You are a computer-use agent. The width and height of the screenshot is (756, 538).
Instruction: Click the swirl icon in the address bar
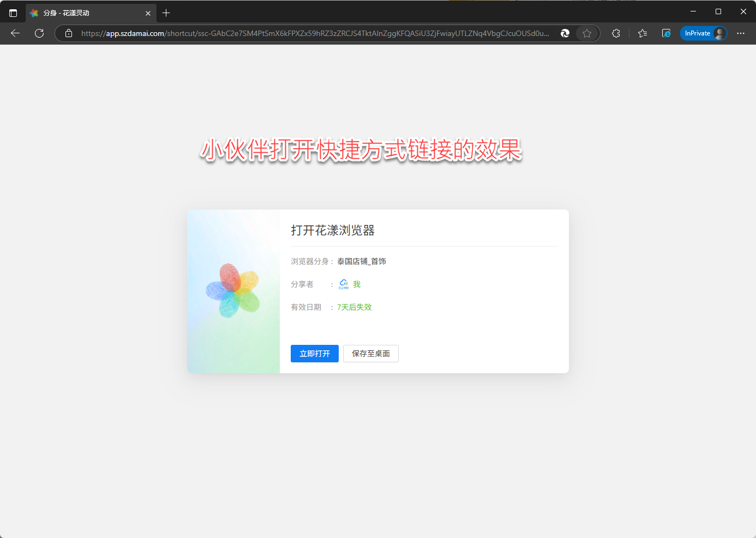[x=565, y=33]
